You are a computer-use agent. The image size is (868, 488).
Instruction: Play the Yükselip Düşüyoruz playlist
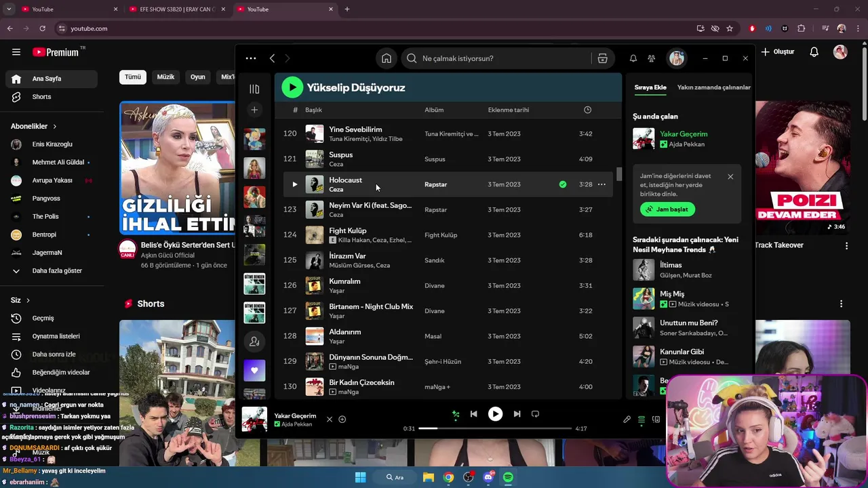(x=292, y=87)
